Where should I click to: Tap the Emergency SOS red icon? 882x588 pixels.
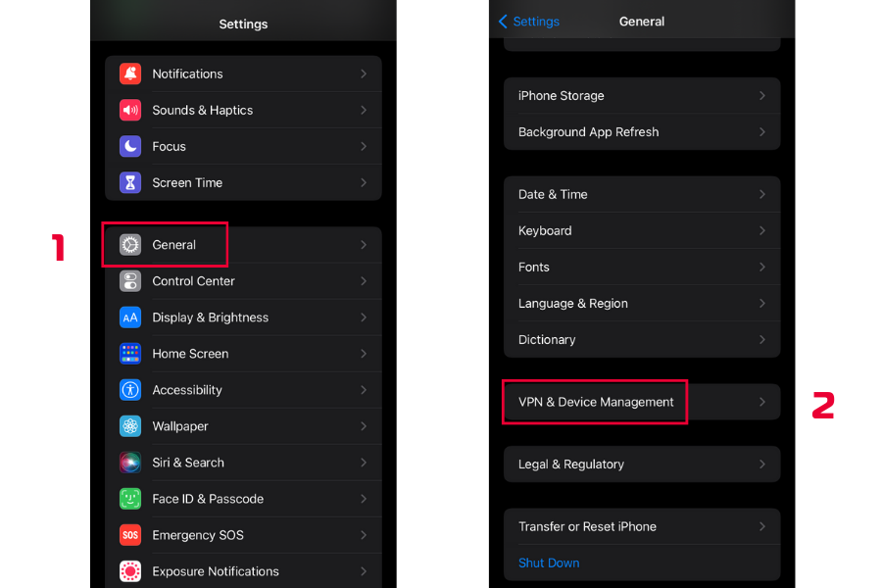[x=130, y=535]
